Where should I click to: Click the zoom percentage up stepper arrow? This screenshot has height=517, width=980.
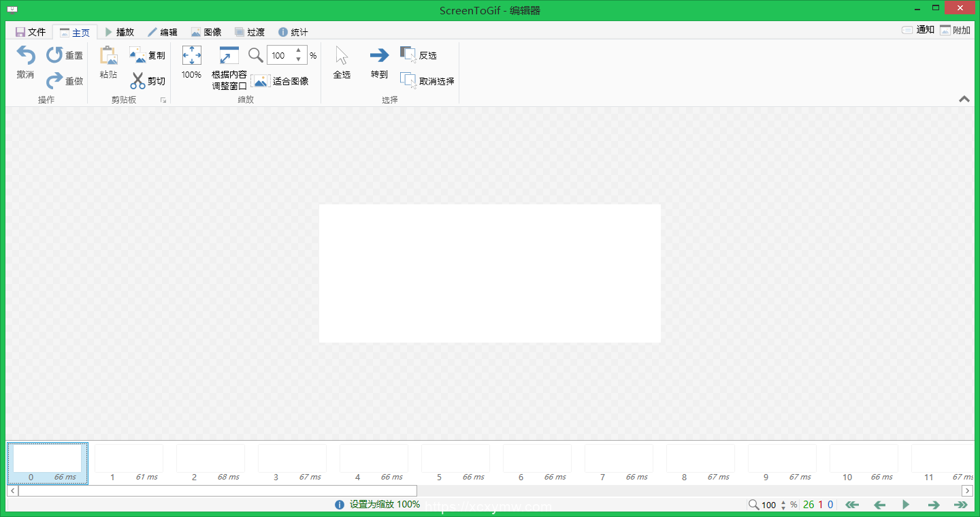pos(298,51)
